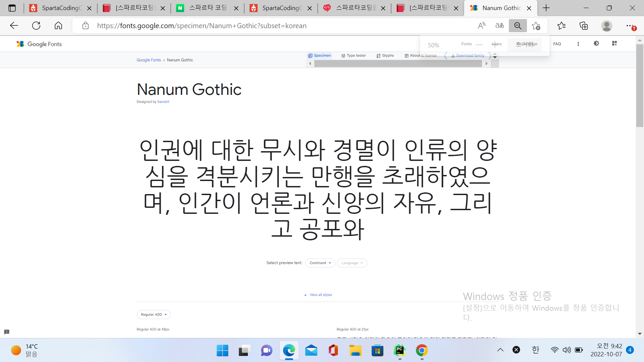Open File Explorer from the taskbar

tap(355, 351)
